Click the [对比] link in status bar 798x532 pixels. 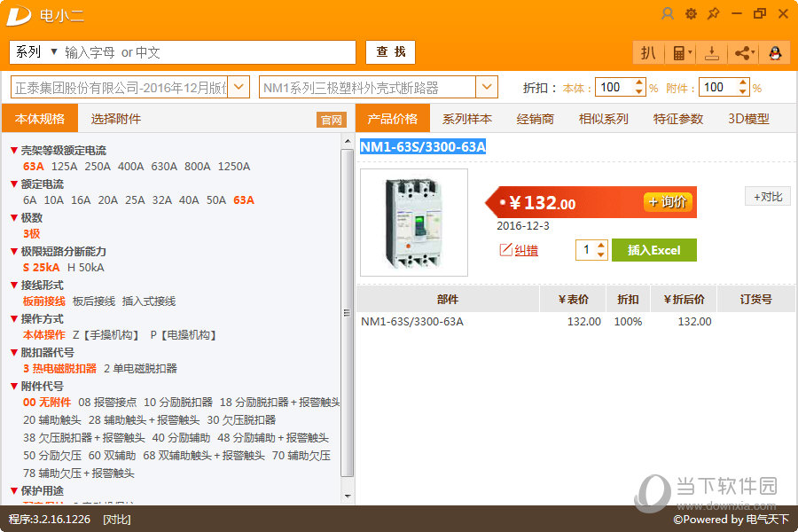coord(117,520)
